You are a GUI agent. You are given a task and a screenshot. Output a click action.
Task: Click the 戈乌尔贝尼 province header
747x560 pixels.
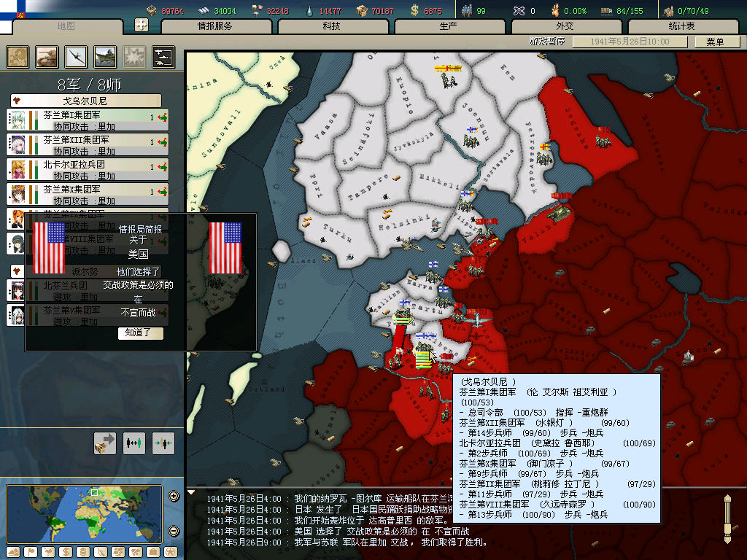coord(86,101)
